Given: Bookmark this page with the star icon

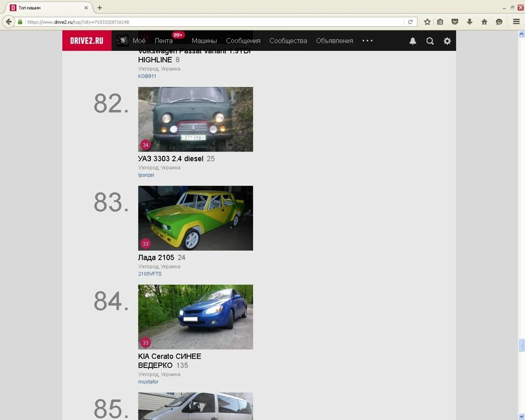Looking at the screenshot, I should point(427,22).
